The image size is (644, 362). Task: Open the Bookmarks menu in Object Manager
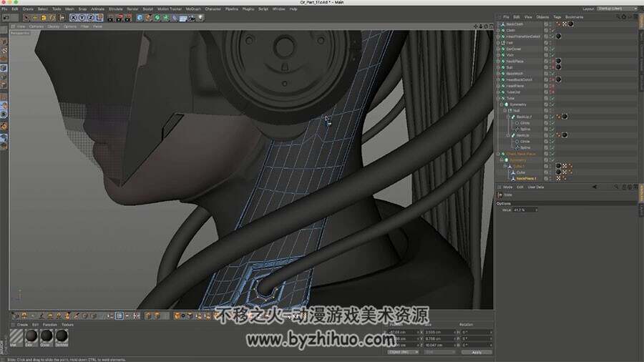pyautogui.click(x=574, y=17)
